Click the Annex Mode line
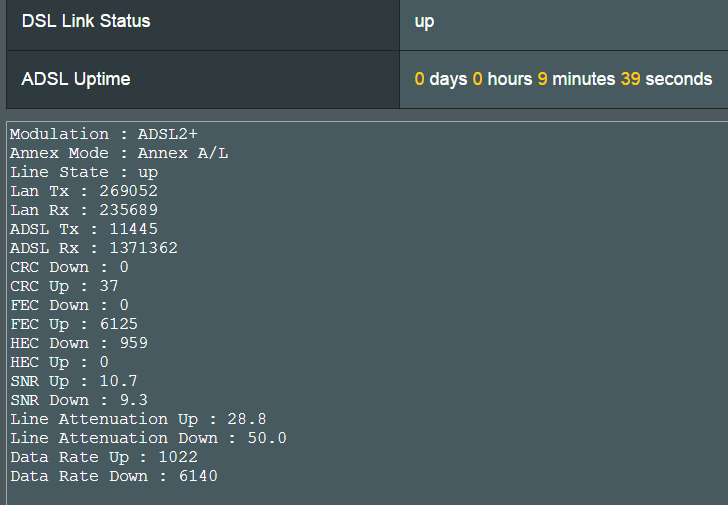The image size is (728, 505). coord(119,153)
